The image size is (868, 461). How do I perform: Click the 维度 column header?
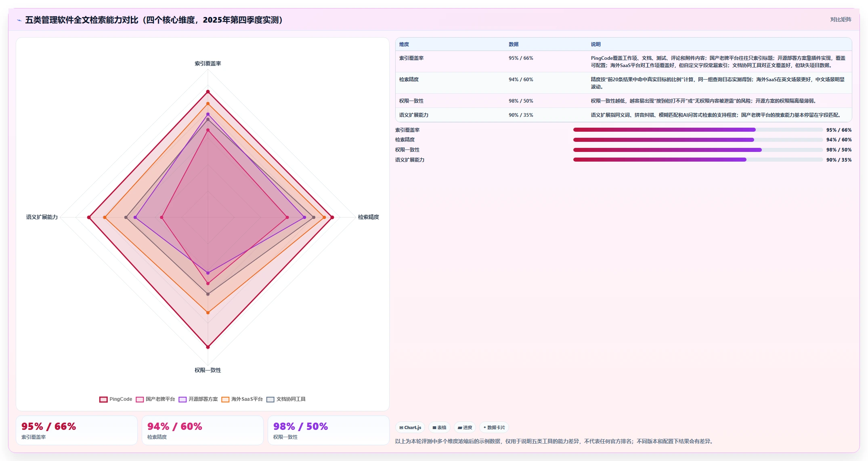pyautogui.click(x=404, y=44)
